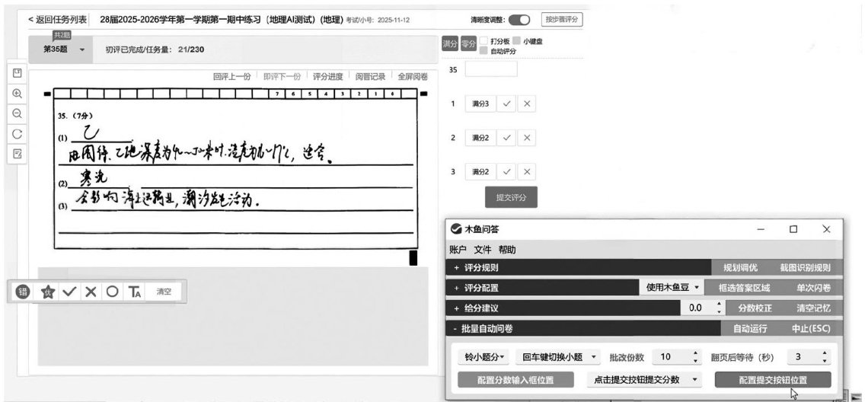Click the zoom out magnifier icon
Image resolution: width=868 pixels, height=402 pixels.
tap(17, 113)
